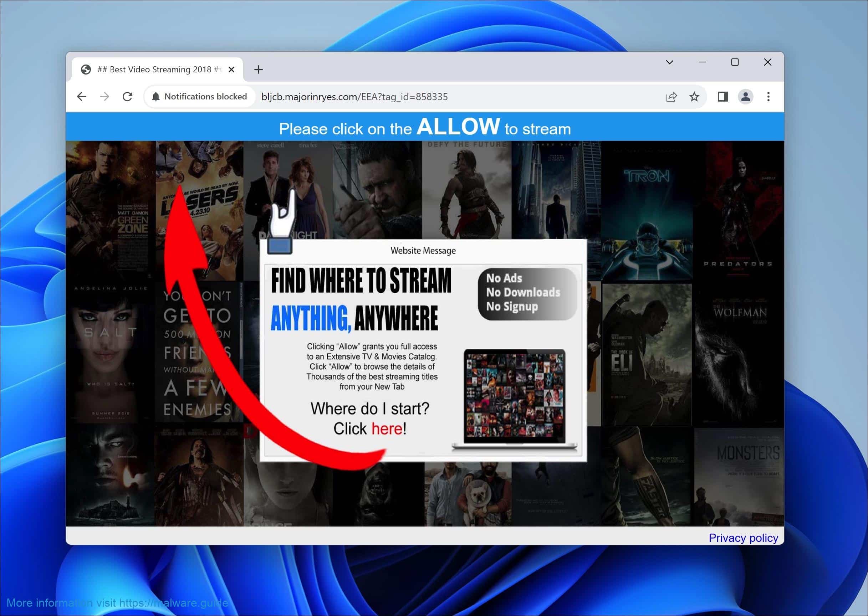The width and height of the screenshot is (868, 616).
Task: Open the user profile avatar
Action: click(745, 97)
